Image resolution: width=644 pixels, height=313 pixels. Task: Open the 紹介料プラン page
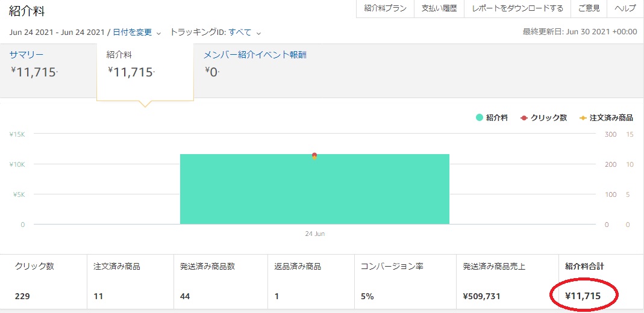pyautogui.click(x=386, y=8)
